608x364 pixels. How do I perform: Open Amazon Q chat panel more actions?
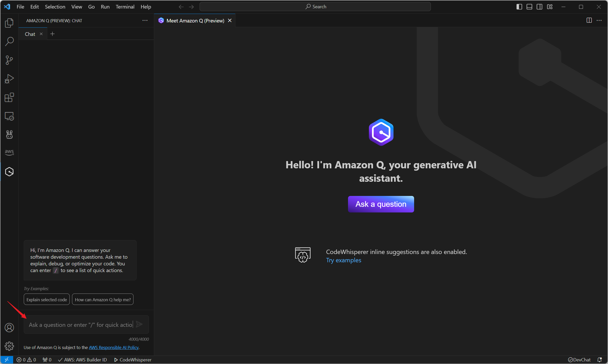pos(145,20)
